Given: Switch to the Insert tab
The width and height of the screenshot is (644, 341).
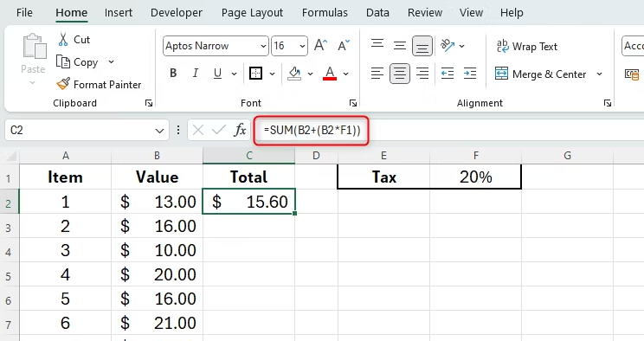Looking at the screenshot, I should tap(119, 13).
